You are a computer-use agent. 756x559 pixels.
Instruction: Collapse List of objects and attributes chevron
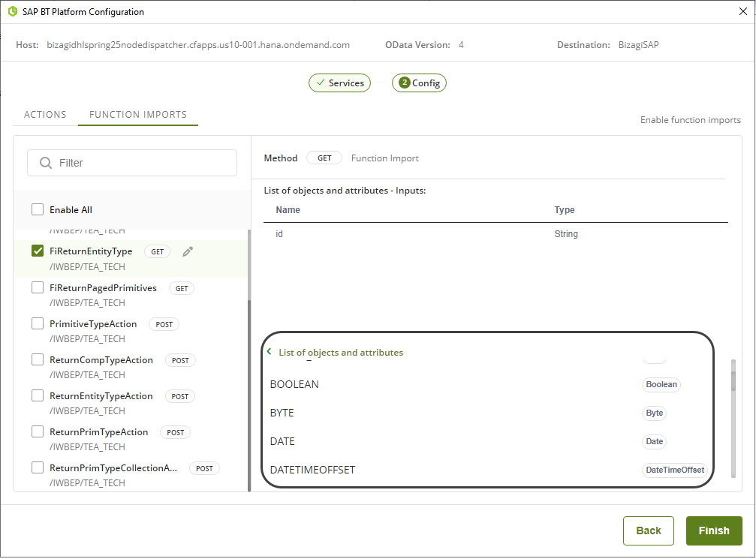pos(269,352)
